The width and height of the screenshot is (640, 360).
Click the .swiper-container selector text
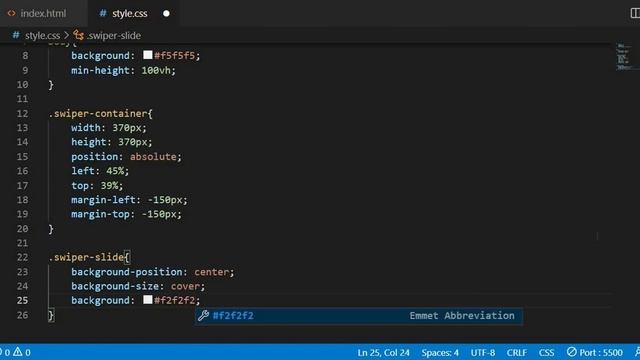[98, 113]
